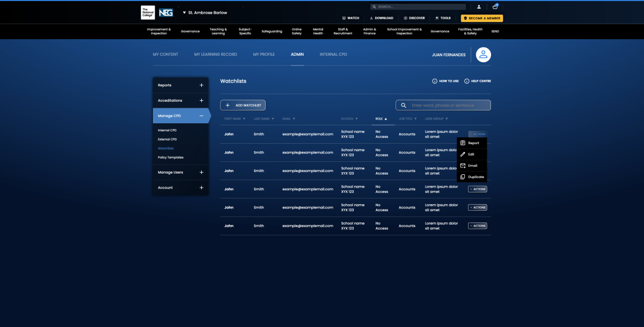Click the Add Watchlist button
644x327 pixels.
pos(243,106)
